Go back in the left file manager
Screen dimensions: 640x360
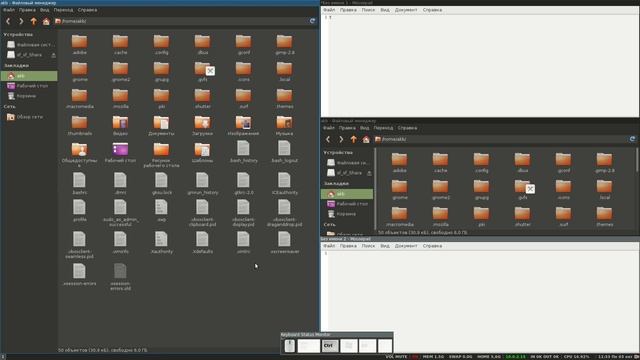8,21
